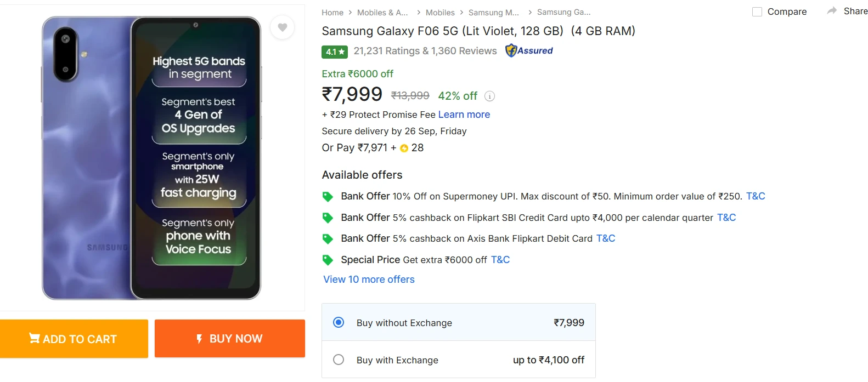
Task: Enable the Compare checkbox
Action: tap(757, 11)
